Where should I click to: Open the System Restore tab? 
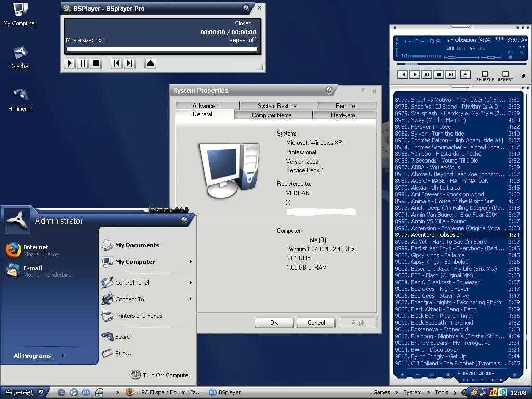(277, 105)
